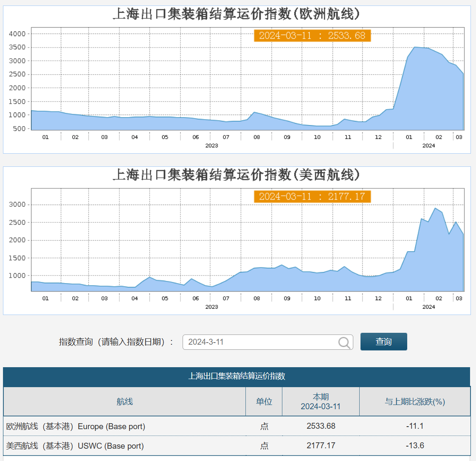This screenshot has width=476, height=461.
Task: Click the 3000 y-axis label on USWC chart
Action: coord(17,205)
